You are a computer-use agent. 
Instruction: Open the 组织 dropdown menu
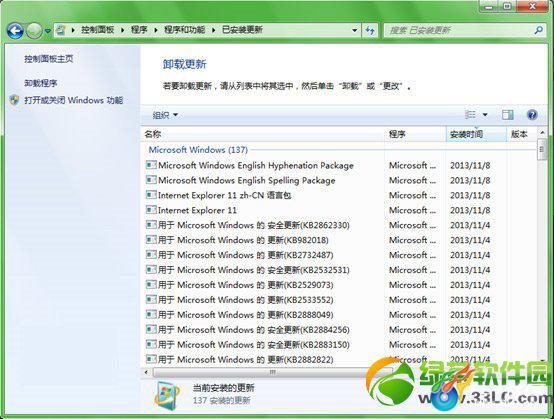click(x=165, y=115)
